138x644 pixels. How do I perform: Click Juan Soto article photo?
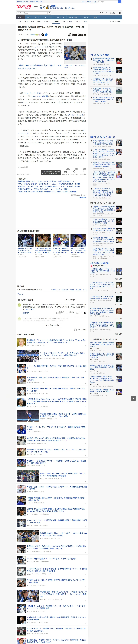(x=75, y=53)
